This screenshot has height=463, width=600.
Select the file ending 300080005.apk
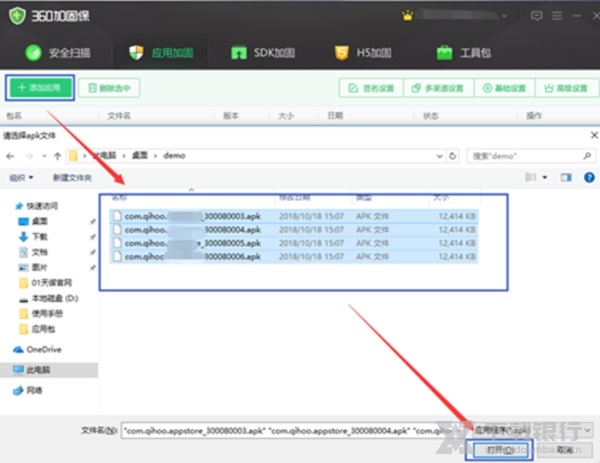(293, 243)
